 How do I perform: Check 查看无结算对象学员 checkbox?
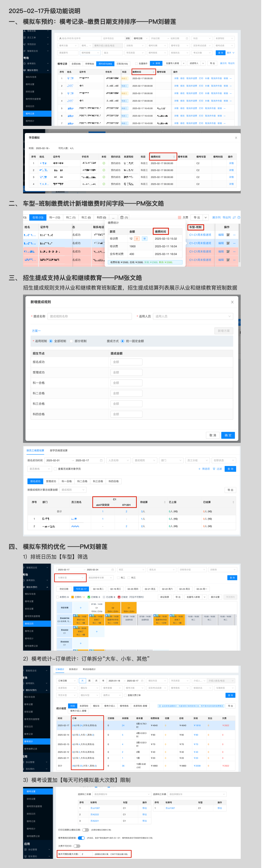55,469
